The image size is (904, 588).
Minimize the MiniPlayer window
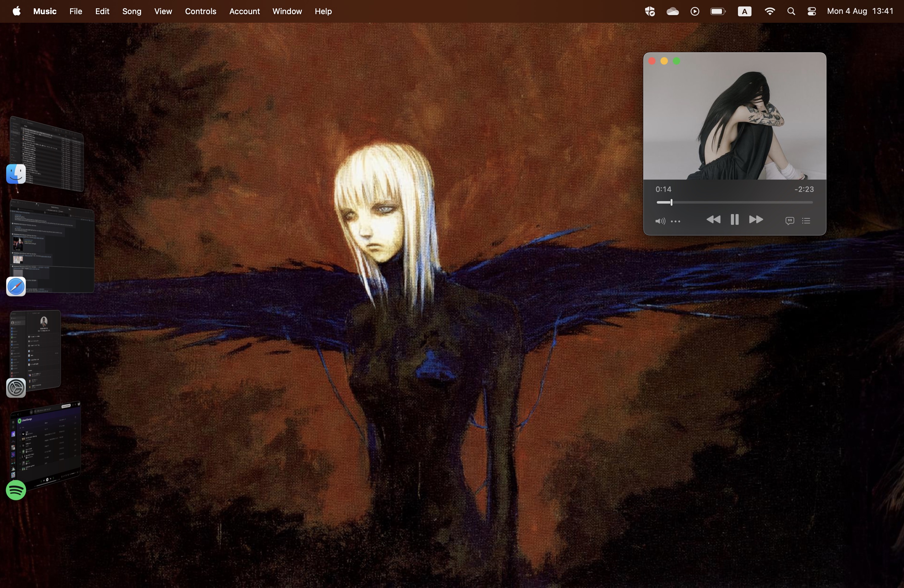[664, 61]
